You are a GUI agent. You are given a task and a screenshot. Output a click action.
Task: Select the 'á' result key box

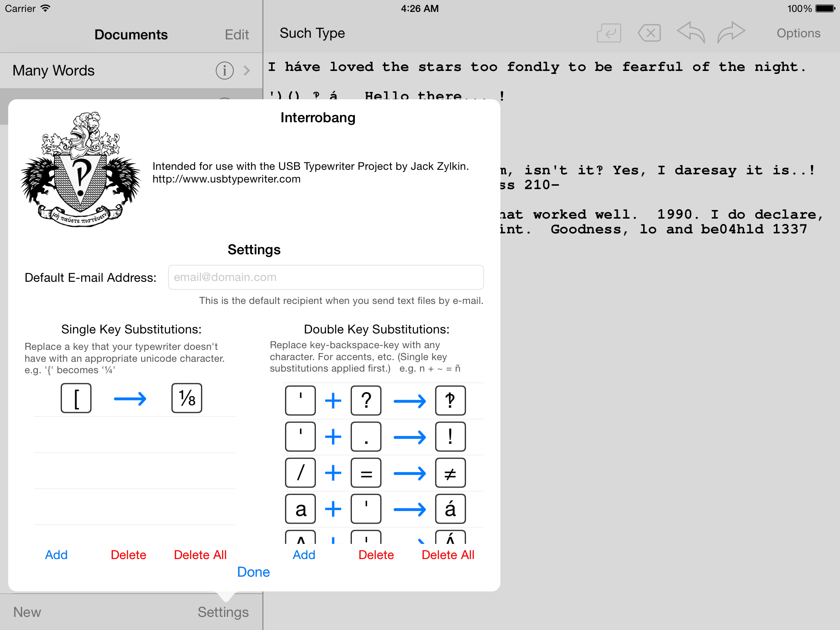[x=450, y=509]
